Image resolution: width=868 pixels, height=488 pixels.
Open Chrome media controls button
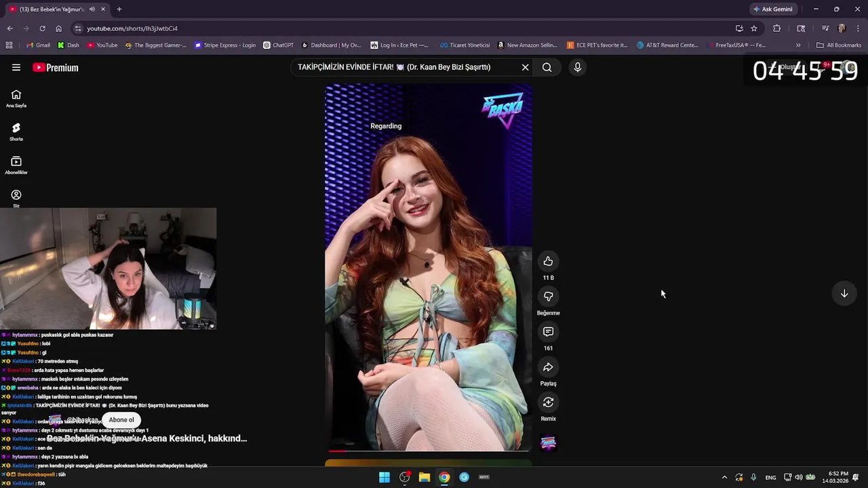(825, 28)
